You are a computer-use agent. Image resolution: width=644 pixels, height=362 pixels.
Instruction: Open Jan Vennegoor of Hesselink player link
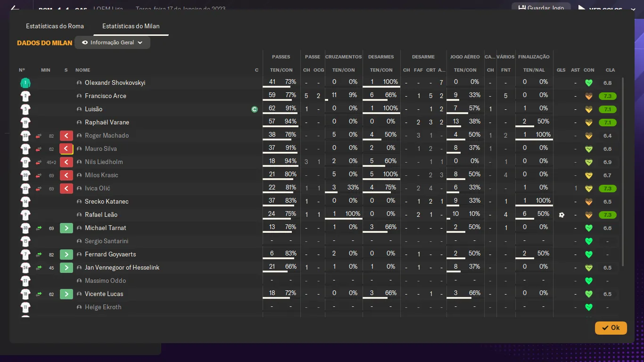coord(122,268)
